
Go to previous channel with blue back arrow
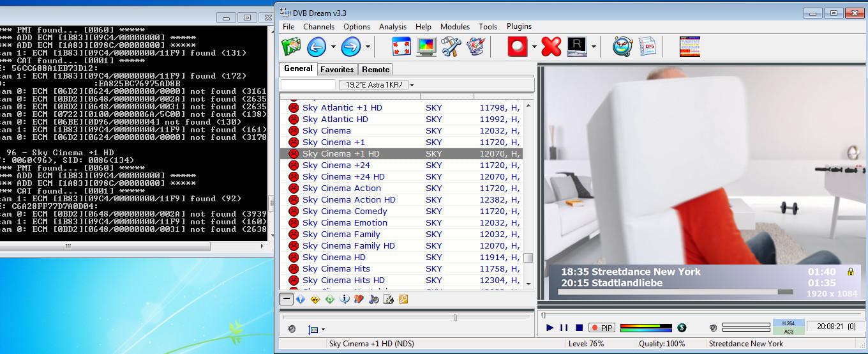(317, 47)
